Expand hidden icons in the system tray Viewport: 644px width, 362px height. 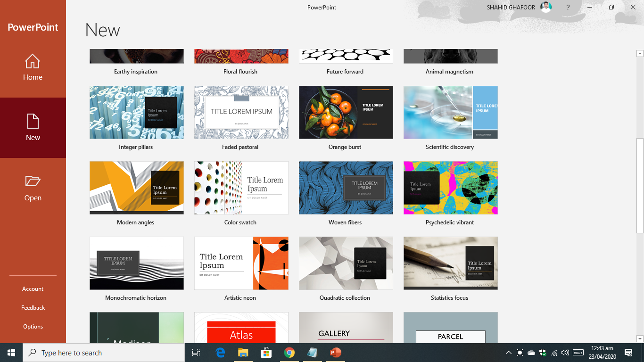(508, 353)
